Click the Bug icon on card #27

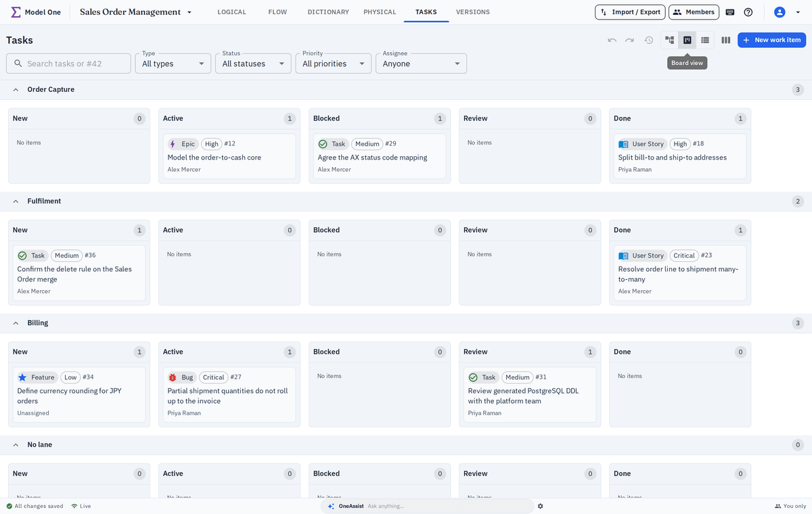coord(173,377)
